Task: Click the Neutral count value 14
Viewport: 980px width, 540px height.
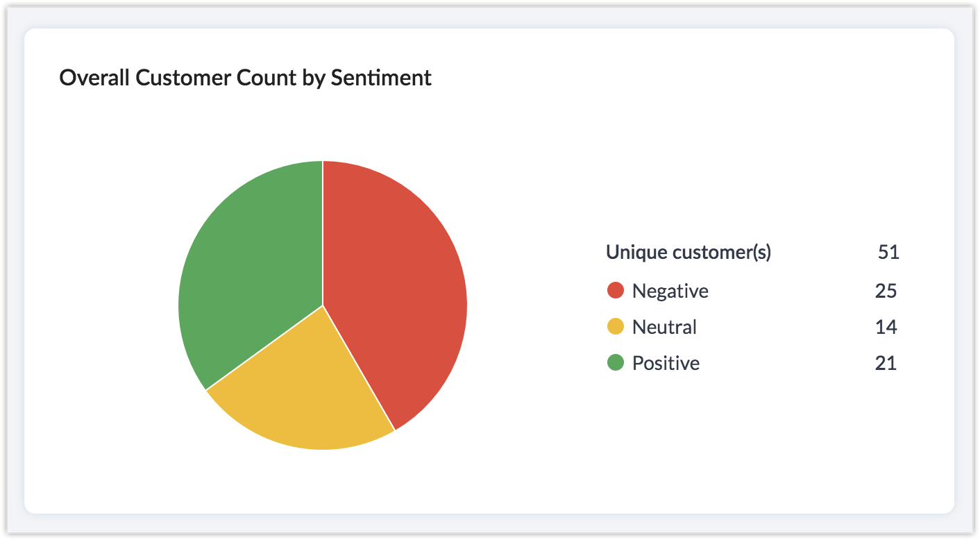Action: click(886, 327)
